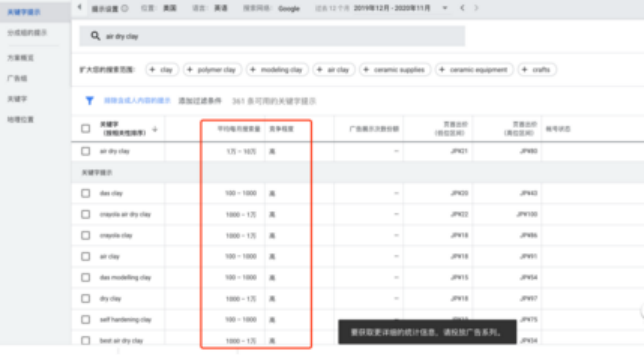Screen dimensions: 644x363
Task: Toggle the select-all checkbox in table header
Action: click(x=85, y=129)
